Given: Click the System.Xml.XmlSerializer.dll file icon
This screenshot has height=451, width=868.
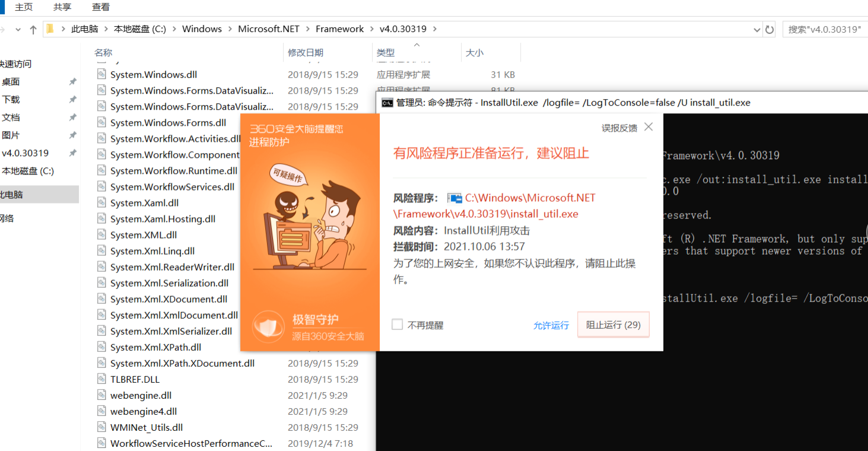Looking at the screenshot, I should (x=102, y=331).
